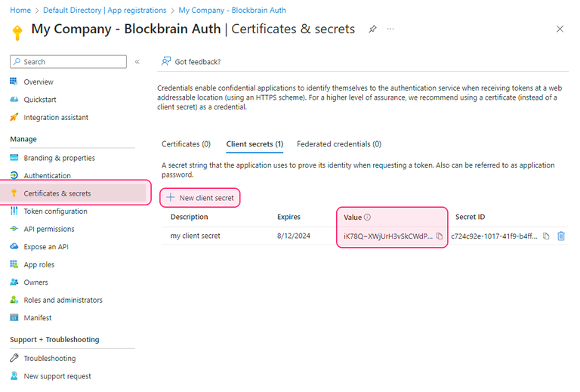Image resolution: width=580 pixels, height=392 pixels.
Task: Collapse the sidebar with double chevron
Action: point(137,62)
